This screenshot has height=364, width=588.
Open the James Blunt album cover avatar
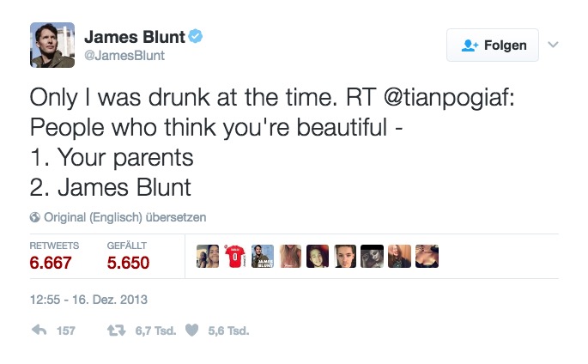(x=263, y=257)
